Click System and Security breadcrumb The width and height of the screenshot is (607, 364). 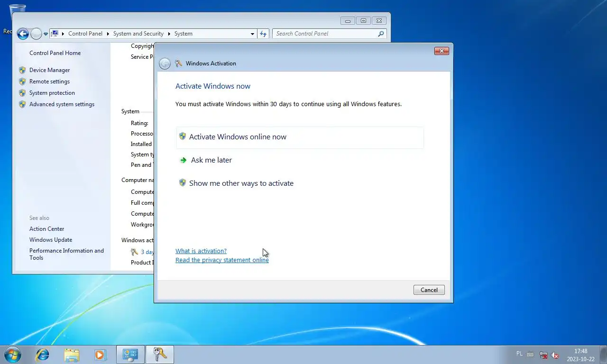(x=138, y=34)
